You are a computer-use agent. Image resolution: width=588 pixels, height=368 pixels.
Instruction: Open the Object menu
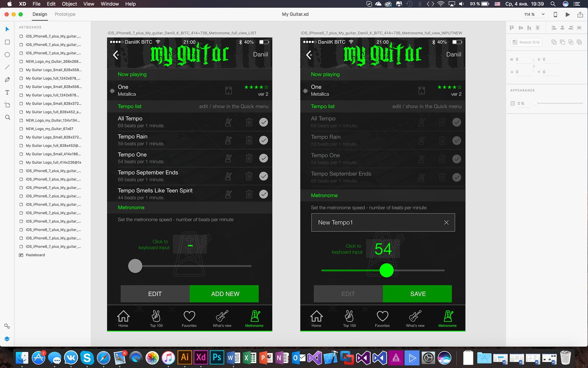[x=70, y=4]
